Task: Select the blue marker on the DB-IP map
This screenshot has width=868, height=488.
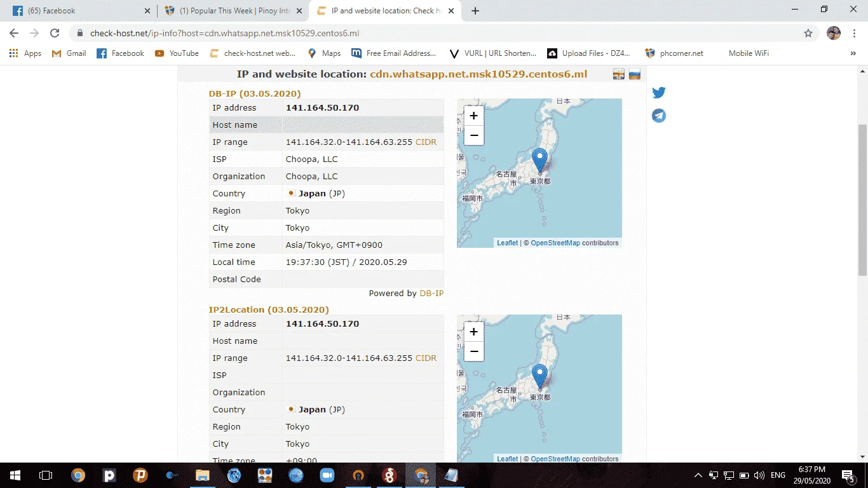Action: [x=539, y=160]
